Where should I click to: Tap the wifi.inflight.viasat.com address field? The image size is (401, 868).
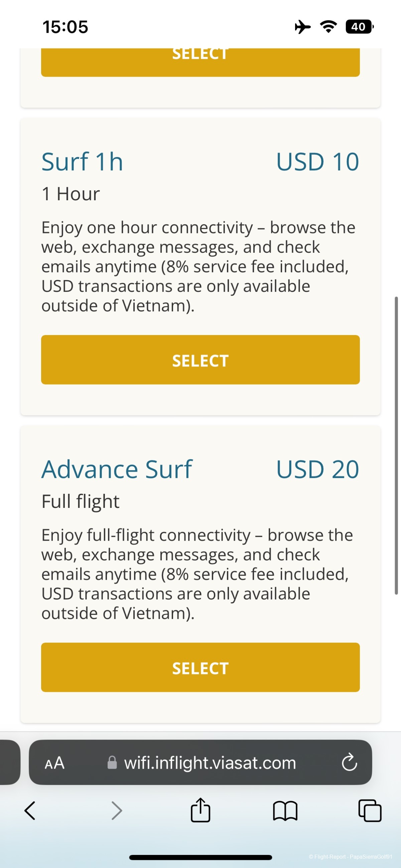coord(210,763)
